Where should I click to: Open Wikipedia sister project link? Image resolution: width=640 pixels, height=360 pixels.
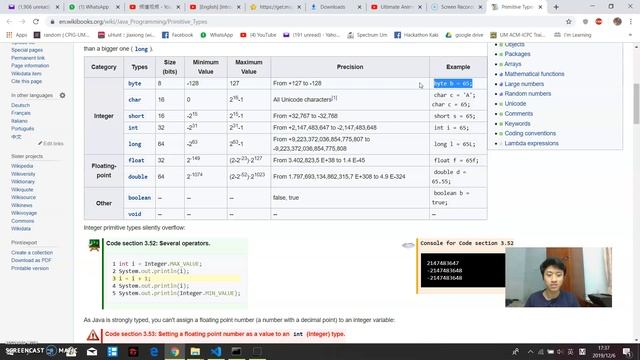[x=22, y=166]
